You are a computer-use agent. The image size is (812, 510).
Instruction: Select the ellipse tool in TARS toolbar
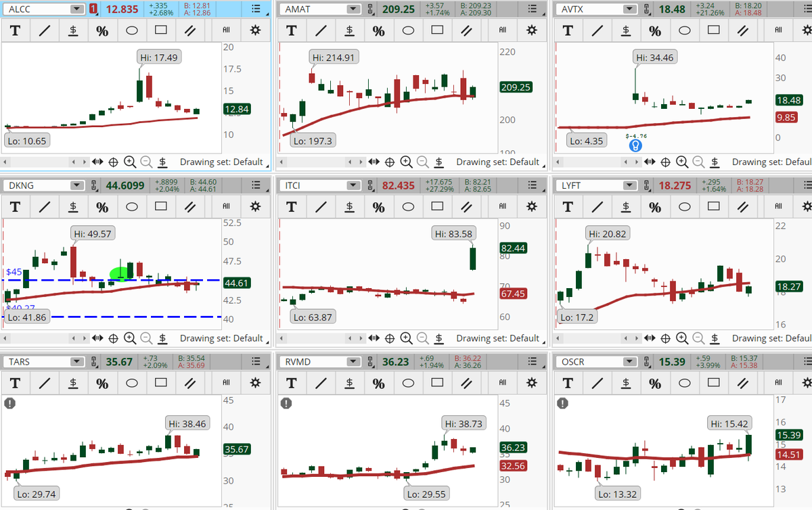click(131, 383)
